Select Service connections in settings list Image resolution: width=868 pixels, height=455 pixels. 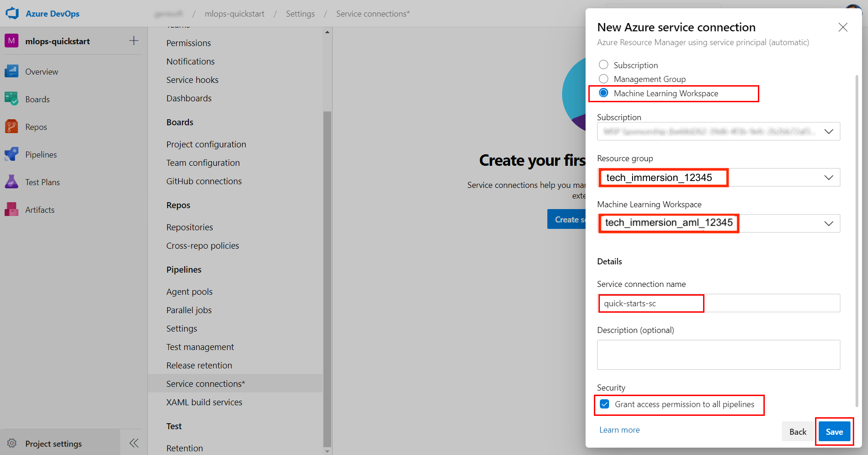click(235, 383)
